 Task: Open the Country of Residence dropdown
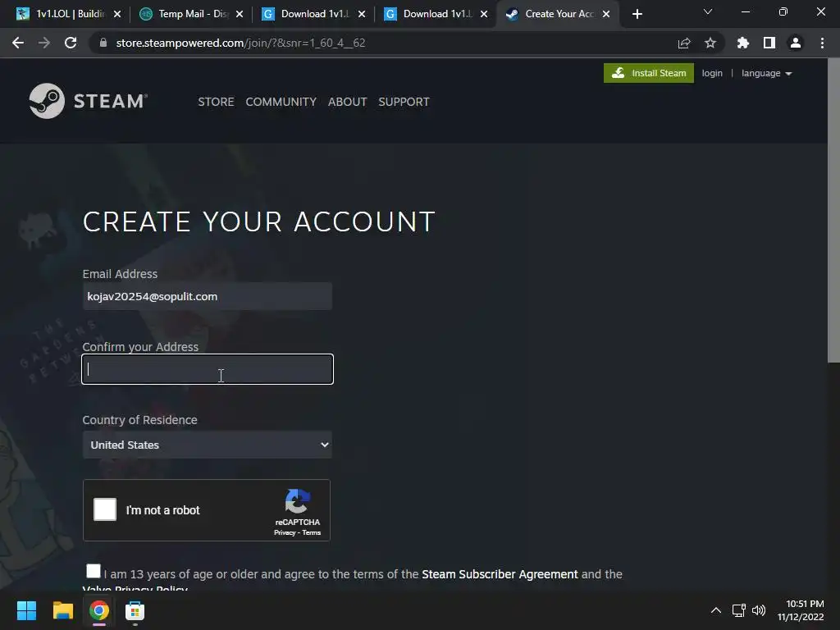(208, 445)
